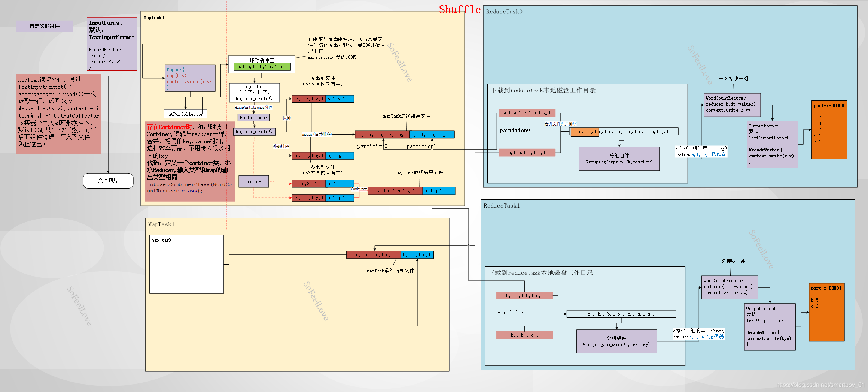The image size is (868, 392).
Task: Select pink bar 'b,1 b,1 b,1 q,1' in ReduceTask1
Action: pyautogui.click(x=524, y=296)
